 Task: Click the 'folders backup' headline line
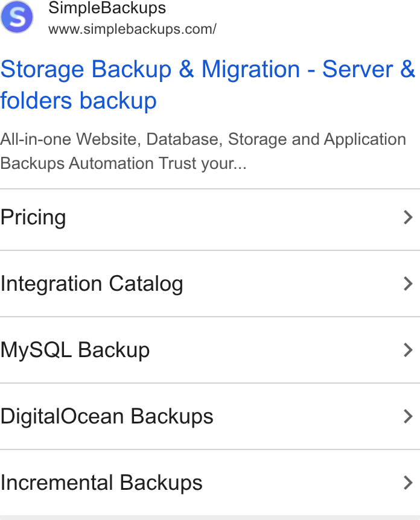tap(78, 101)
